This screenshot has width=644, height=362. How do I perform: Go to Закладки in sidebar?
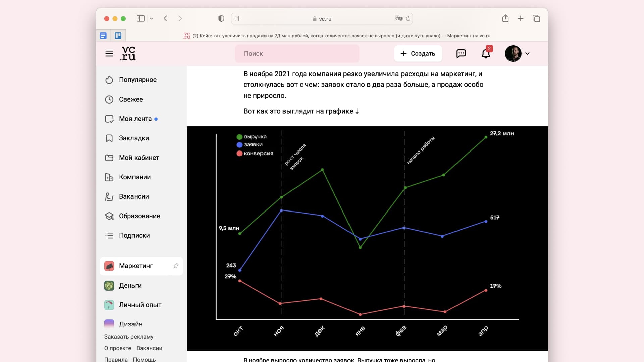pos(133,138)
